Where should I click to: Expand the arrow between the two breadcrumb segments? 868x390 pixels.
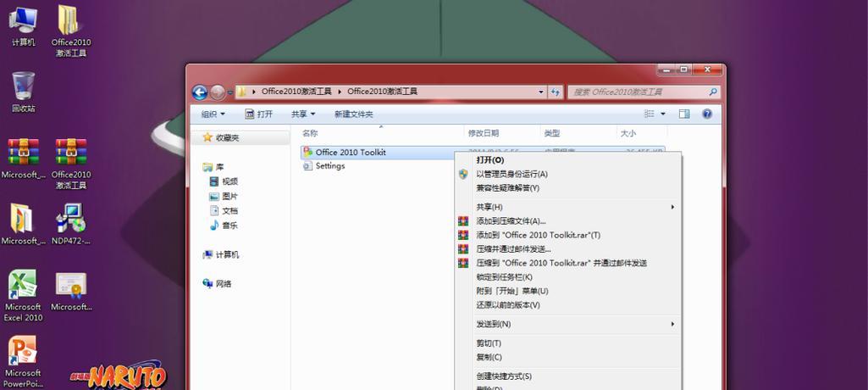point(340,92)
